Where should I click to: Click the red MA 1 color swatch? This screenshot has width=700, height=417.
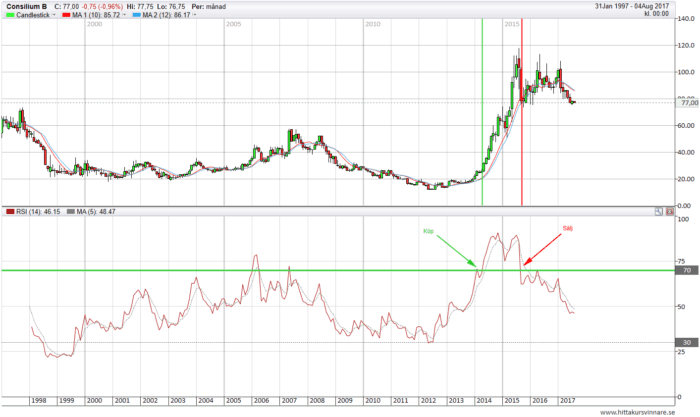[66, 15]
